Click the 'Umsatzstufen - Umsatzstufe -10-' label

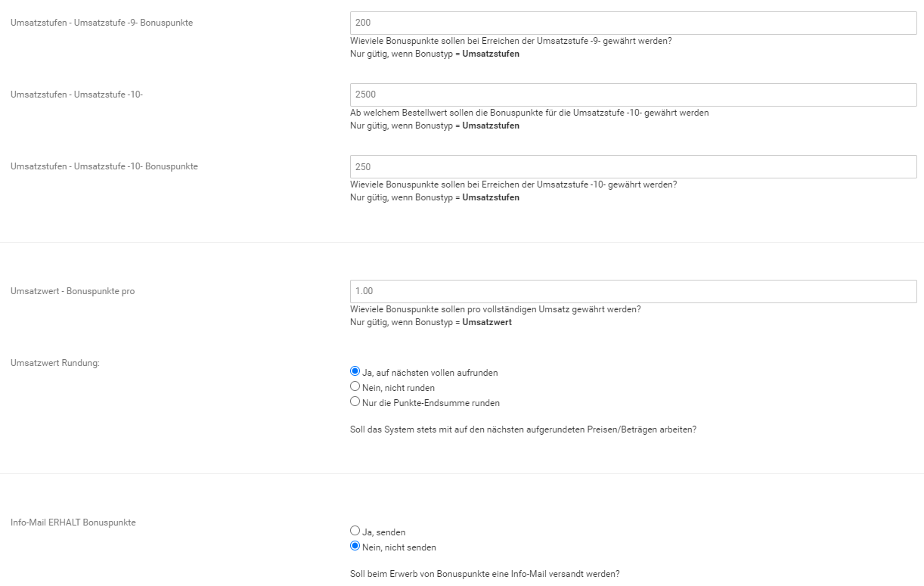pyautogui.click(x=76, y=95)
